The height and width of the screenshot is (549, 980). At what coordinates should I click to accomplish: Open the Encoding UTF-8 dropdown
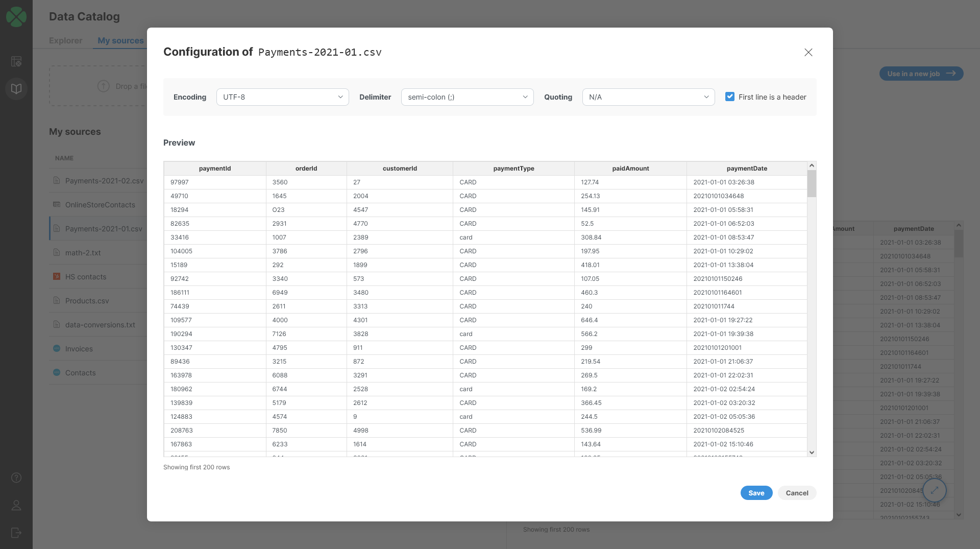click(x=282, y=97)
